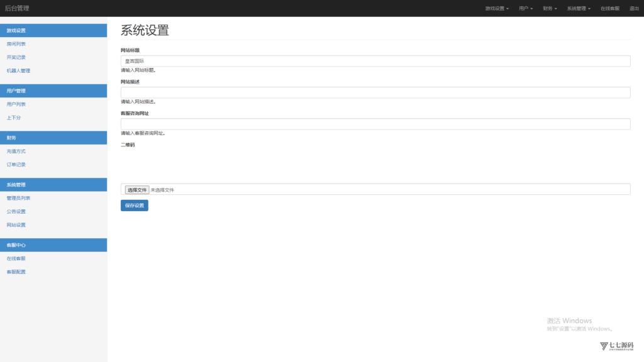Expand the 系统管理 dropdown in top navbar
644x362 pixels.
tap(578, 9)
